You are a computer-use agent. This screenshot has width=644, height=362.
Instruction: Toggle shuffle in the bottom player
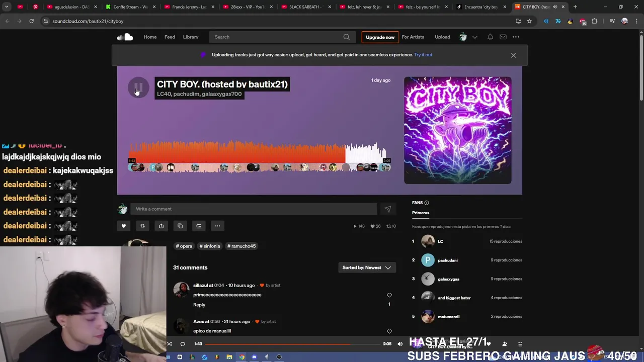pyautogui.click(x=170, y=344)
